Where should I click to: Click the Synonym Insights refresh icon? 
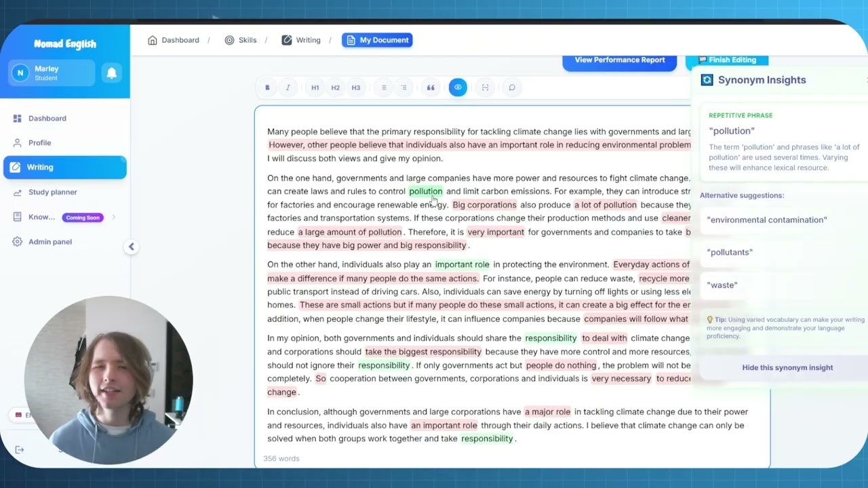point(707,80)
